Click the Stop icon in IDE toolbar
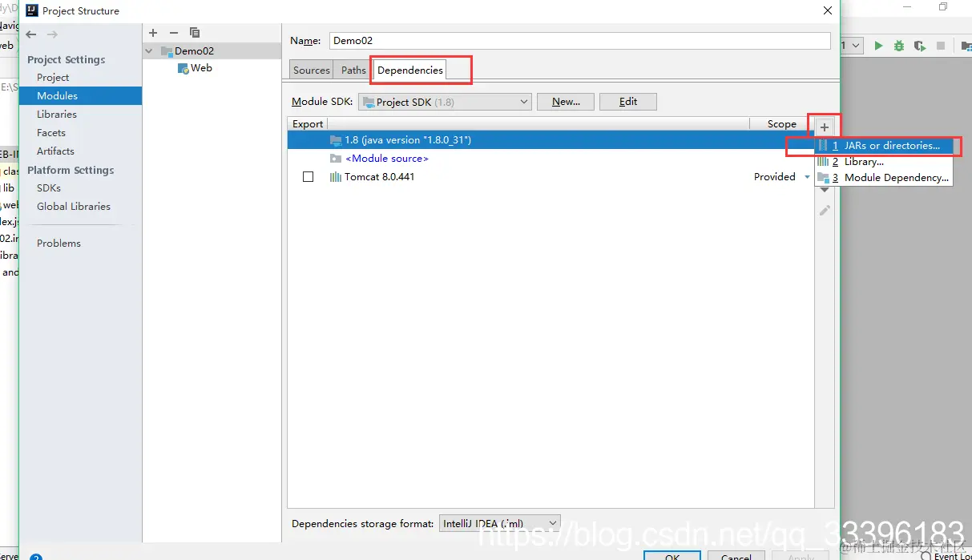 tap(941, 46)
